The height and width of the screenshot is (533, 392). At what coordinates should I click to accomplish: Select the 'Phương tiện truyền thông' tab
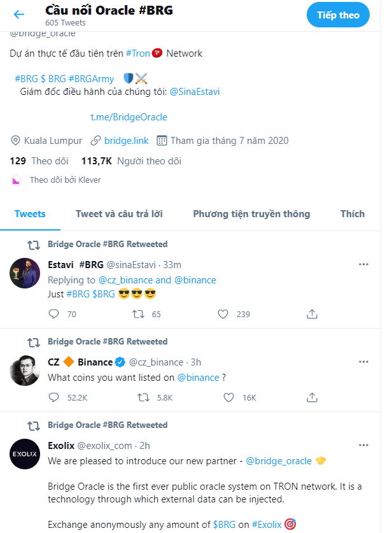point(251,214)
